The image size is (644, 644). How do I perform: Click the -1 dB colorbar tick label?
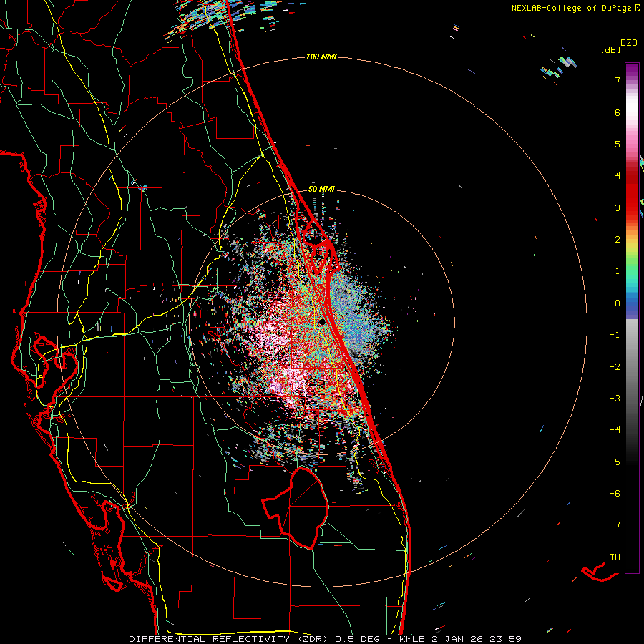click(x=615, y=335)
